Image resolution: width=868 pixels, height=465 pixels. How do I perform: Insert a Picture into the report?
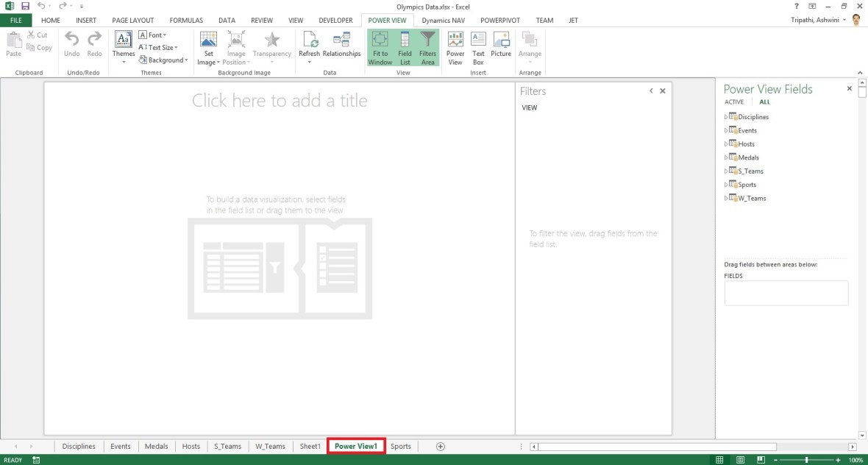tap(501, 47)
